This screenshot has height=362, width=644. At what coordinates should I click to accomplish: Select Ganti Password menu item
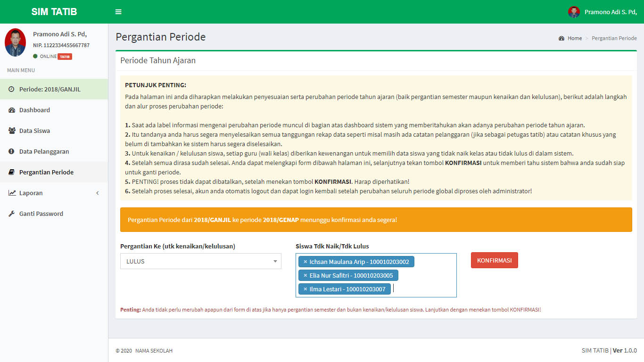(54, 214)
